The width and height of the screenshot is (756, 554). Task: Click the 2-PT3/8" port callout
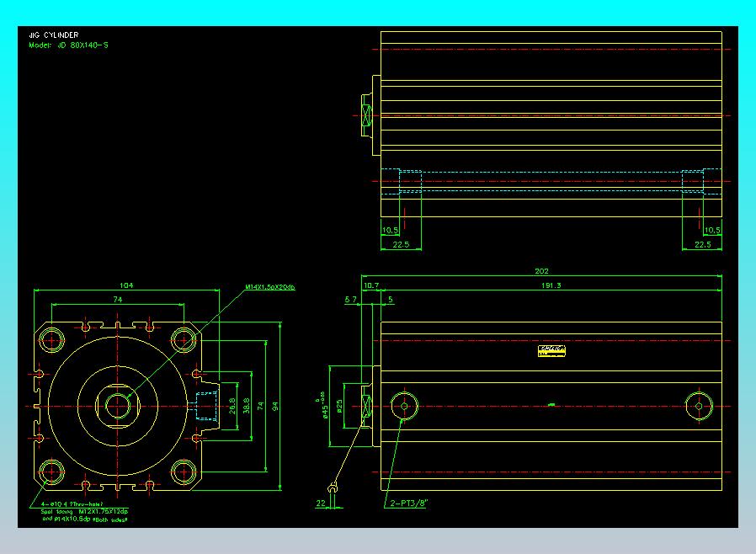point(409,503)
